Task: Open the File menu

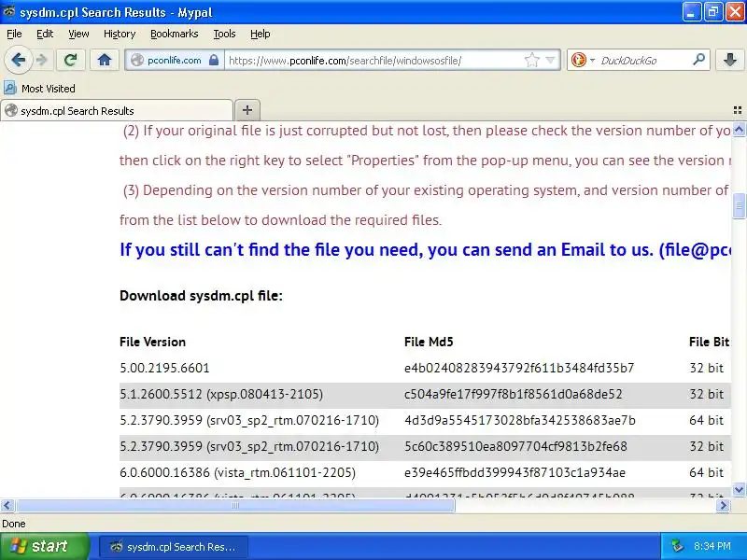Action: click(14, 34)
